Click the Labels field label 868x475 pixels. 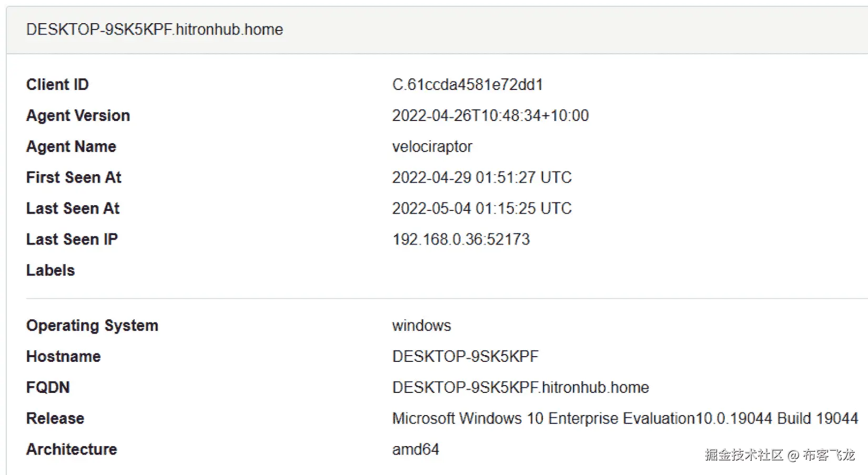click(x=51, y=270)
